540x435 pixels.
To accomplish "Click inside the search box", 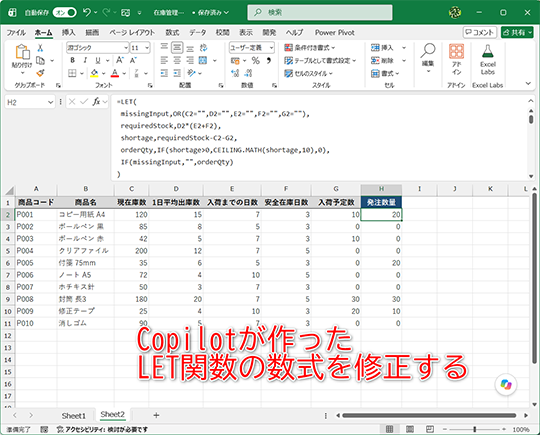I will tap(320, 13).
